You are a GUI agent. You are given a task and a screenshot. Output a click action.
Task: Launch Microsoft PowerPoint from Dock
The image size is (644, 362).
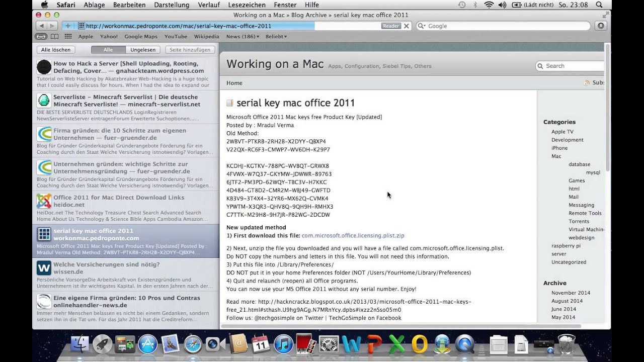pyautogui.click(x=374, y=344)
